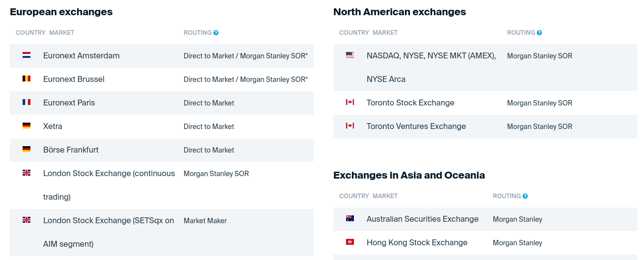
Task: Click the Netherlands flag beside Euronext Amsterdam
Action: [27, 55]
